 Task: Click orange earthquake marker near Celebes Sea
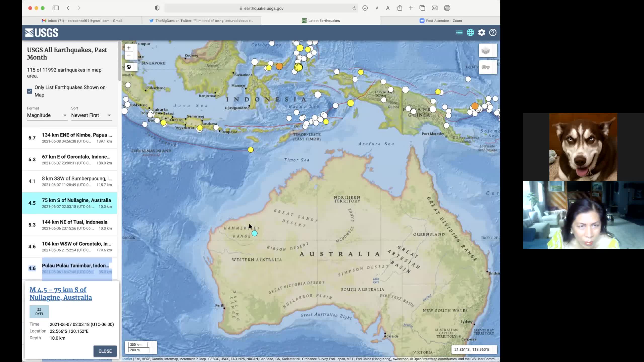point(279,66)
